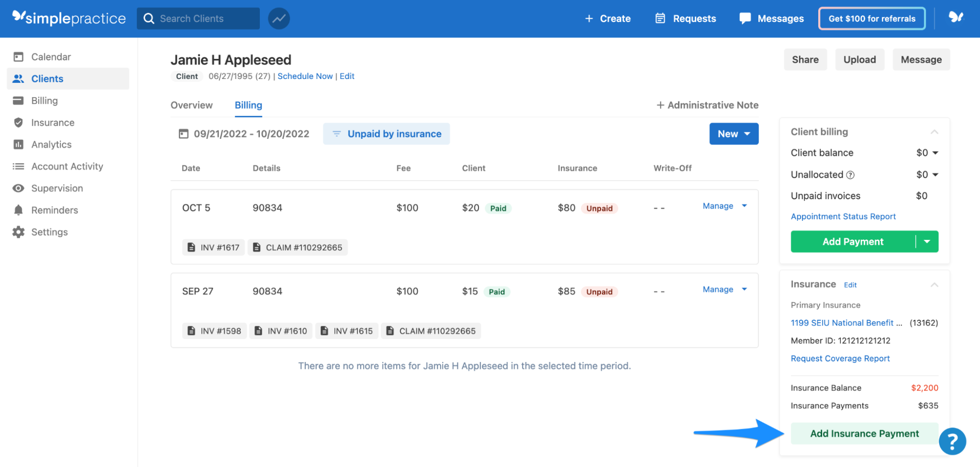980x467 pixels.
Task: Switch to the Billing tab
Action: (x=248, y=105)
